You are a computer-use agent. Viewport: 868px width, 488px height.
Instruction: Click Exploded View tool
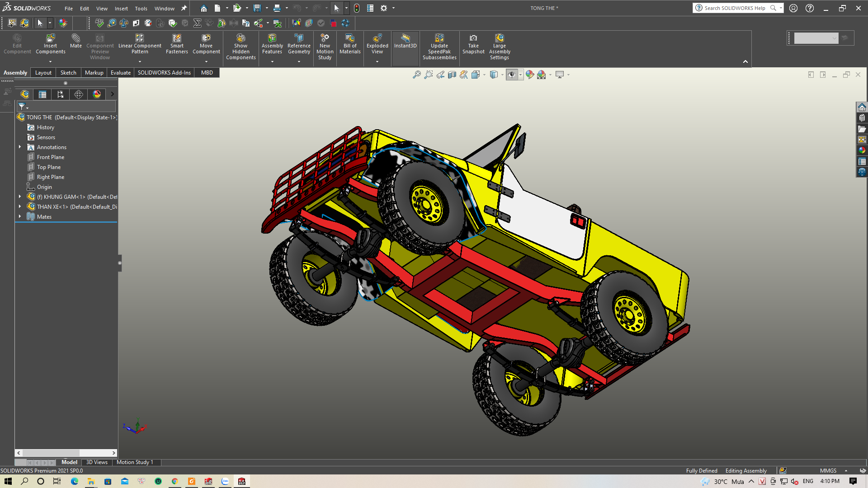tap(377, 44)
